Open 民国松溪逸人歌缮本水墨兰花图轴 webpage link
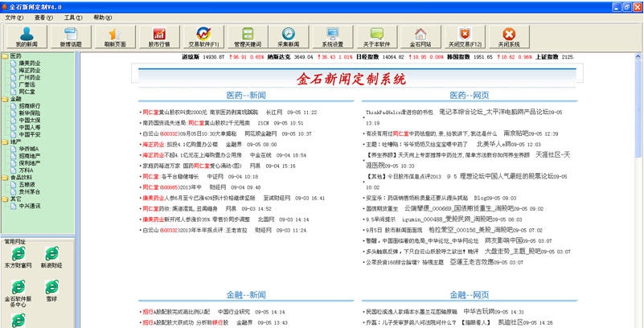 point(410,312)
